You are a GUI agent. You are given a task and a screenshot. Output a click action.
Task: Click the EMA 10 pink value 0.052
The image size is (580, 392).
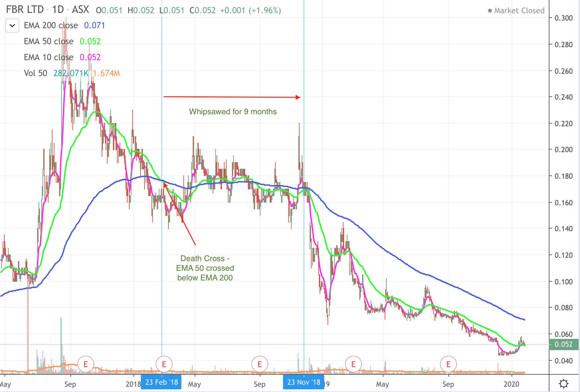[90, 57]
